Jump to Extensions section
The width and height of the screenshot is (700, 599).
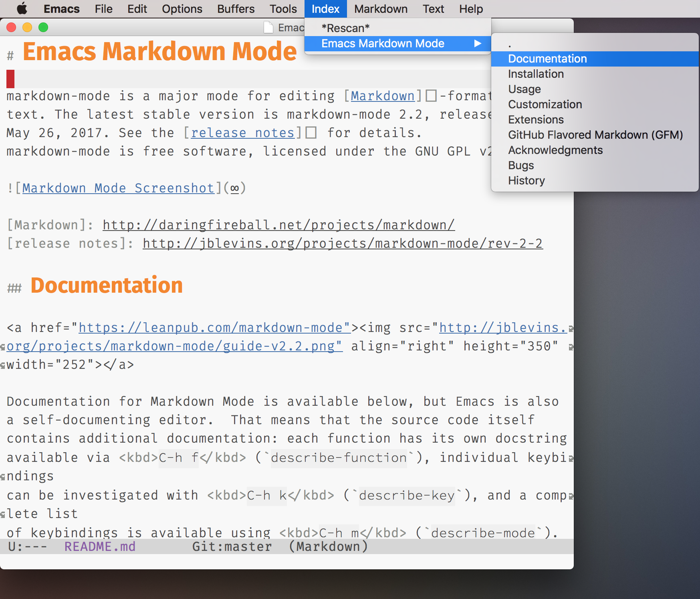(x=595, y=119)
